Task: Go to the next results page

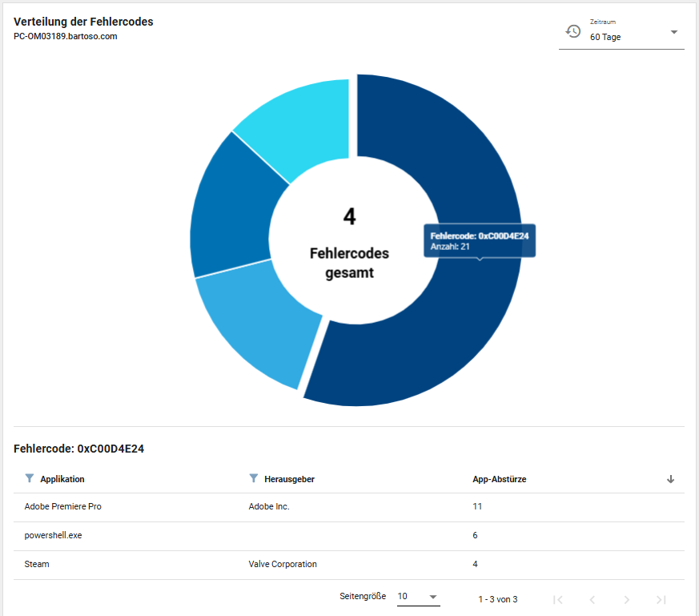Action: [627, 599]
